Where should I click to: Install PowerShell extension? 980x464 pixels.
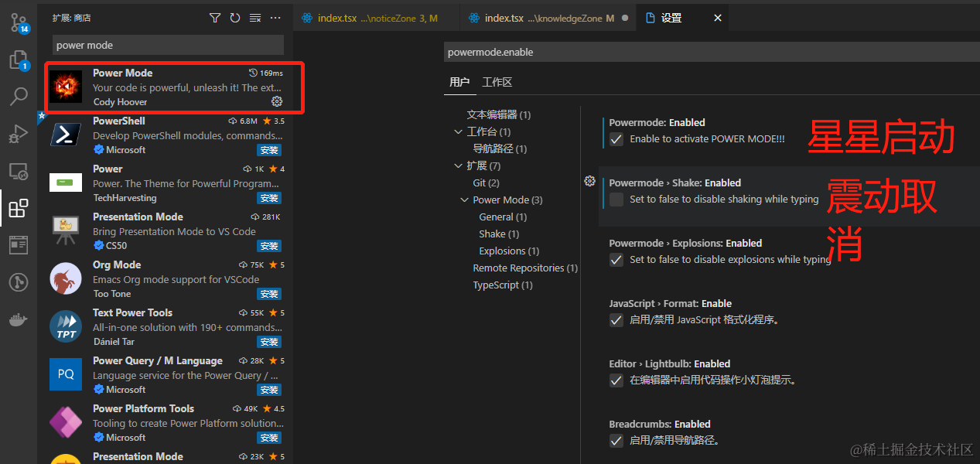click(269, 150)
